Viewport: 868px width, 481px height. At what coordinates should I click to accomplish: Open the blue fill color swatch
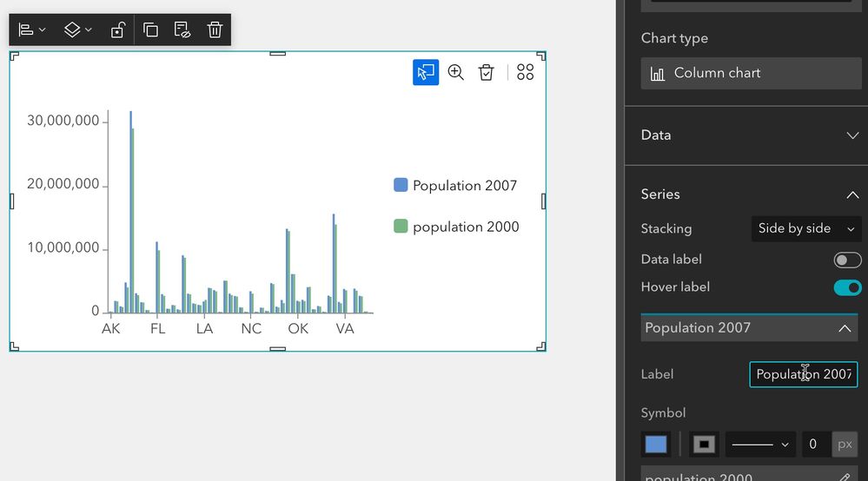pyautogui.click(x=656, y=445)
